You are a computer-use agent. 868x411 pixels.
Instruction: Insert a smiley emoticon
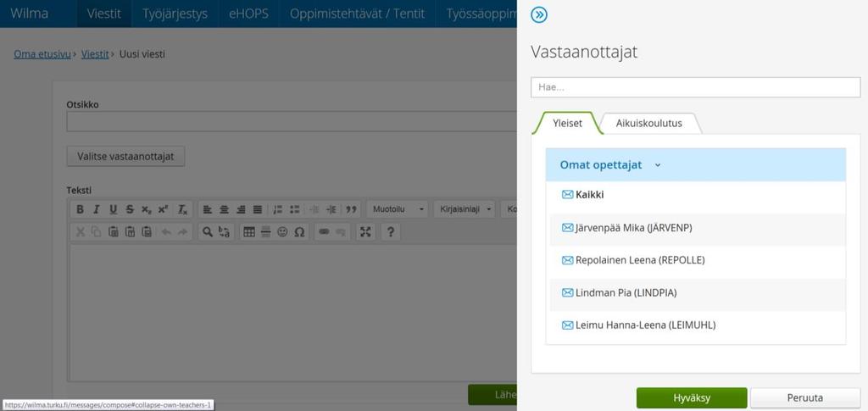(282, 232)
